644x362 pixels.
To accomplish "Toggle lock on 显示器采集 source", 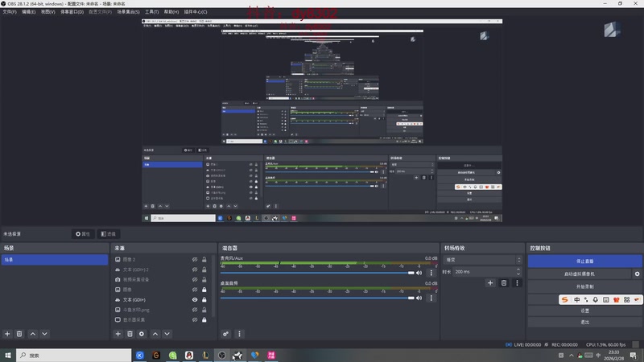I will point(204,319).
